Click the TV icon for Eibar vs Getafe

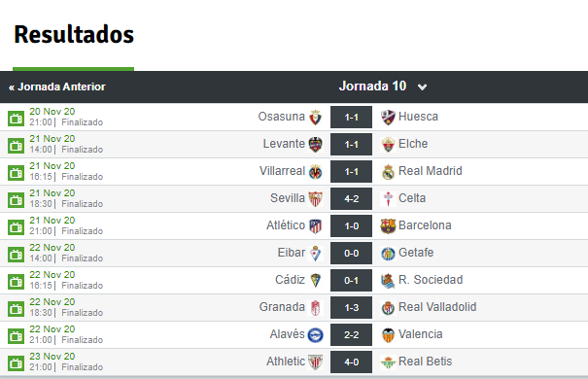click(x=16, y=255)
